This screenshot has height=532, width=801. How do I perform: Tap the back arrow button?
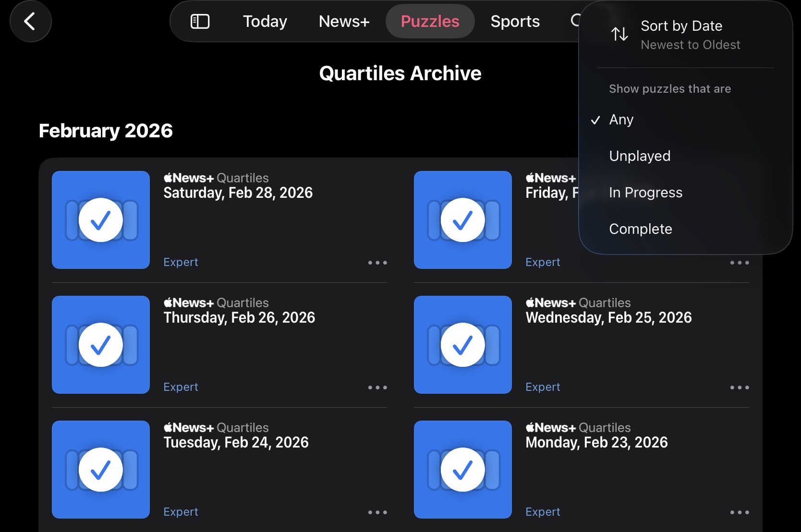point(30,22)
